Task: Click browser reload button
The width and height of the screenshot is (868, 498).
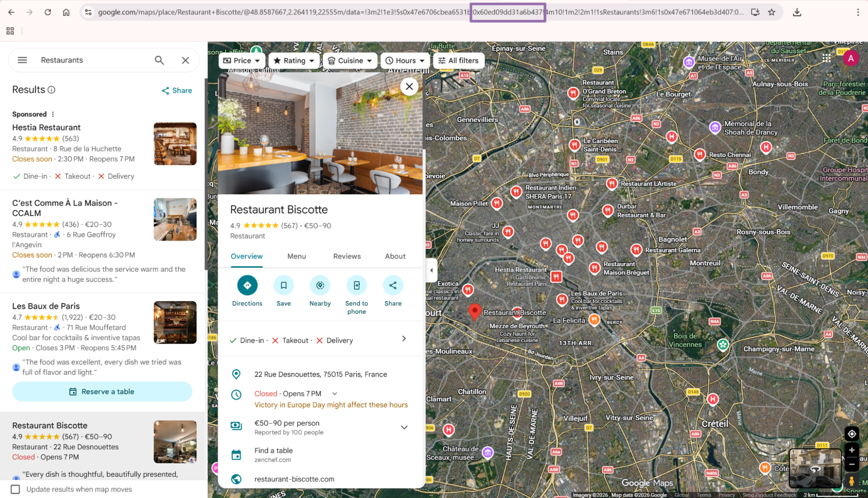Action: click(48, 12)
